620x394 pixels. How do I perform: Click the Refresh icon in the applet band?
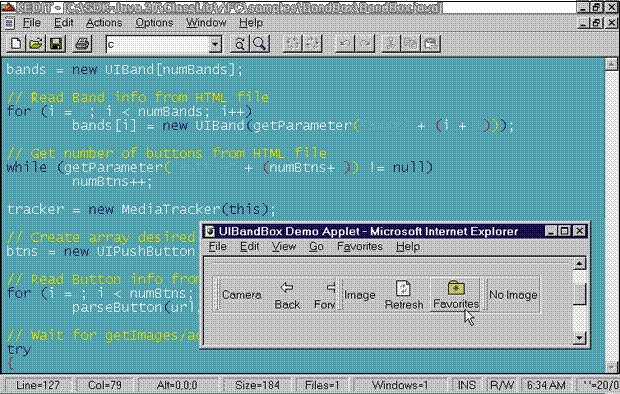pos(403,288)
